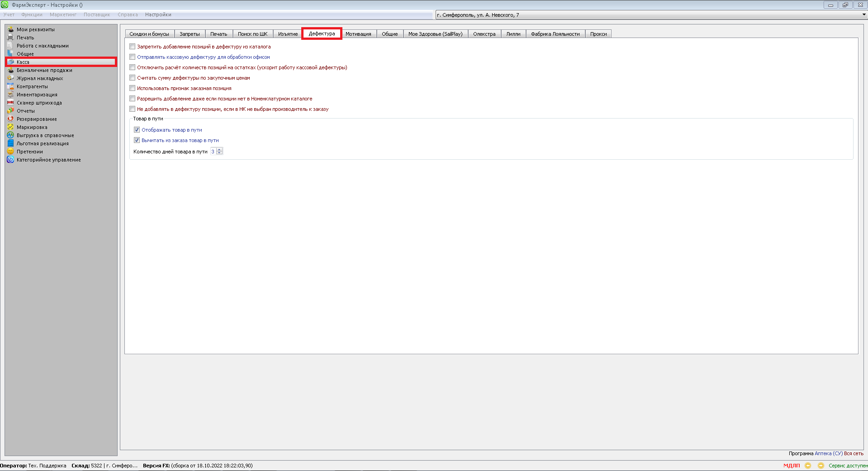Click the Маркировка yellow icon
Screen dimensions: 868x471
(10, 127)
